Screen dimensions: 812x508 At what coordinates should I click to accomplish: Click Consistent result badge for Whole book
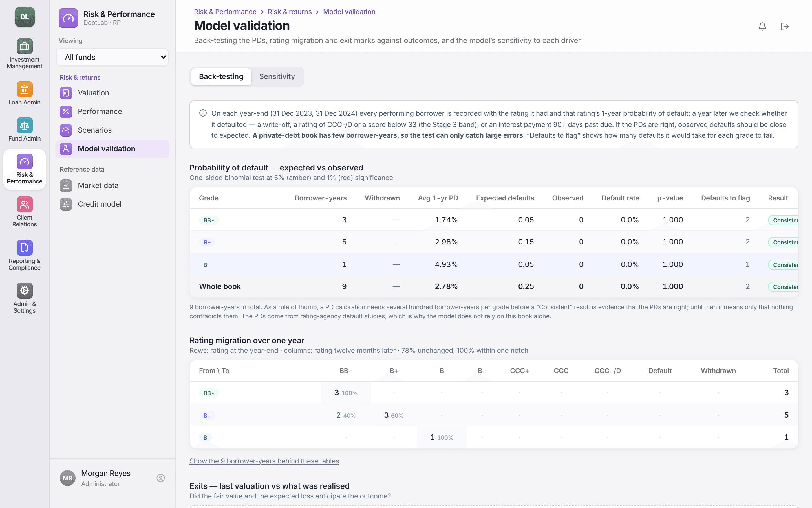pos(783,286)
